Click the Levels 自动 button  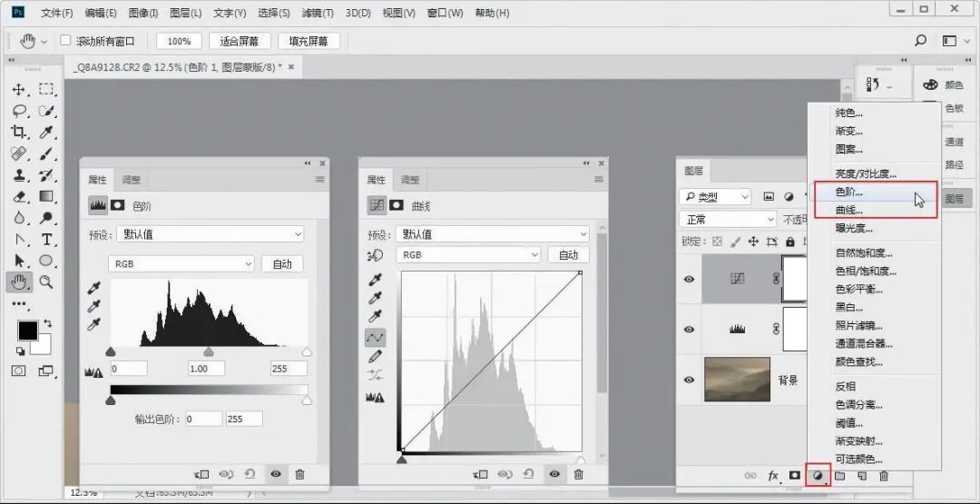pyautogui.click(x=282, y=264)
